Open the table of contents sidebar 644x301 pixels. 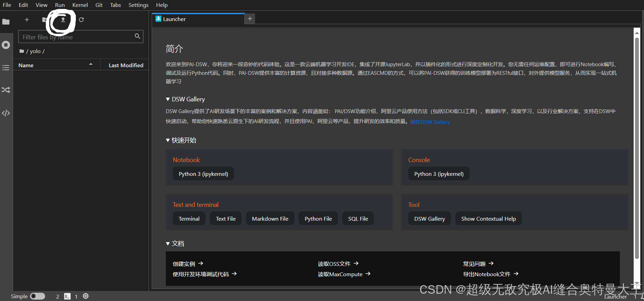click(6, 68)
